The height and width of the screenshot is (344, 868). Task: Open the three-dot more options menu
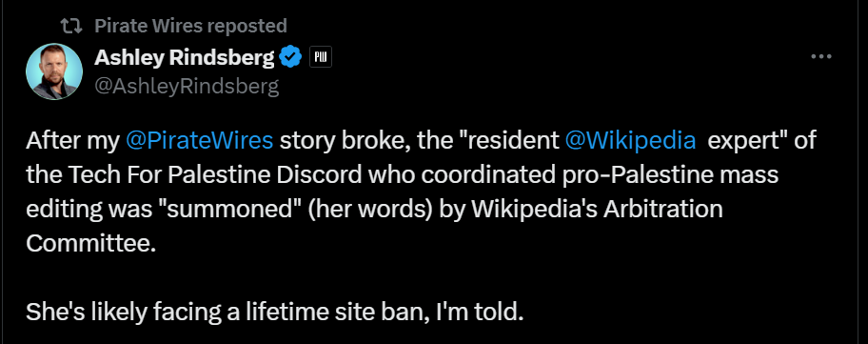click(x=821, y=56)
